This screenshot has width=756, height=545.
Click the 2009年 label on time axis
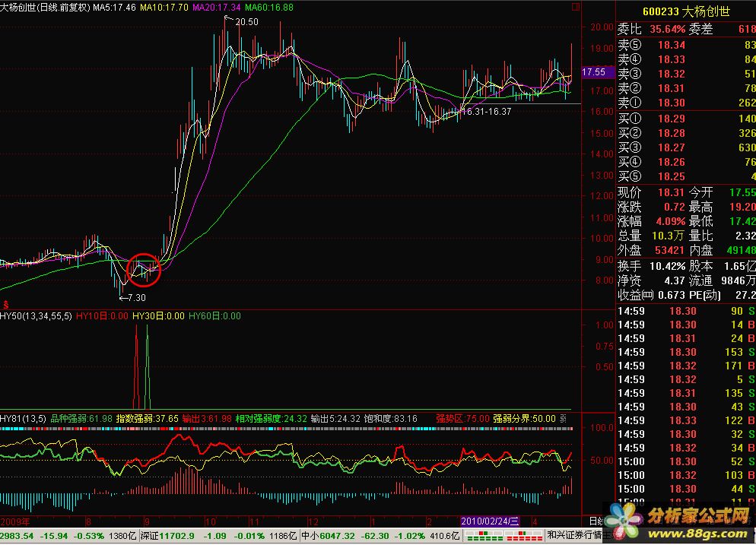tap(15, 522)
